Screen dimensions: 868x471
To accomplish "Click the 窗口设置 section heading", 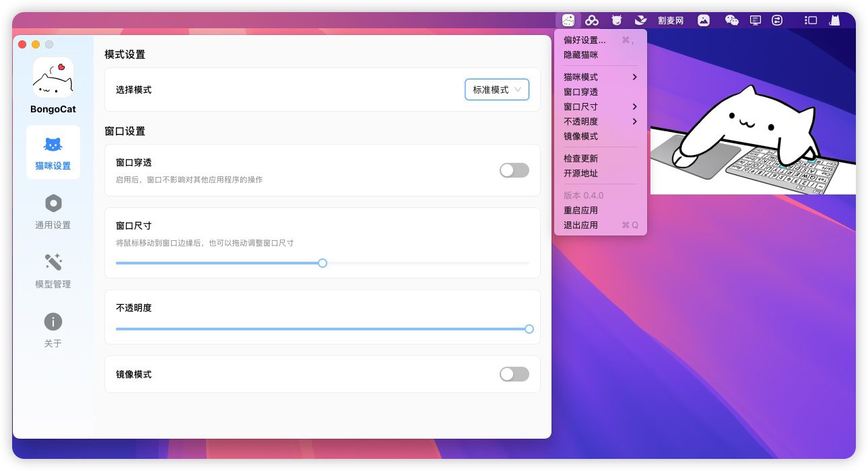I will click(x=125, y=131).
